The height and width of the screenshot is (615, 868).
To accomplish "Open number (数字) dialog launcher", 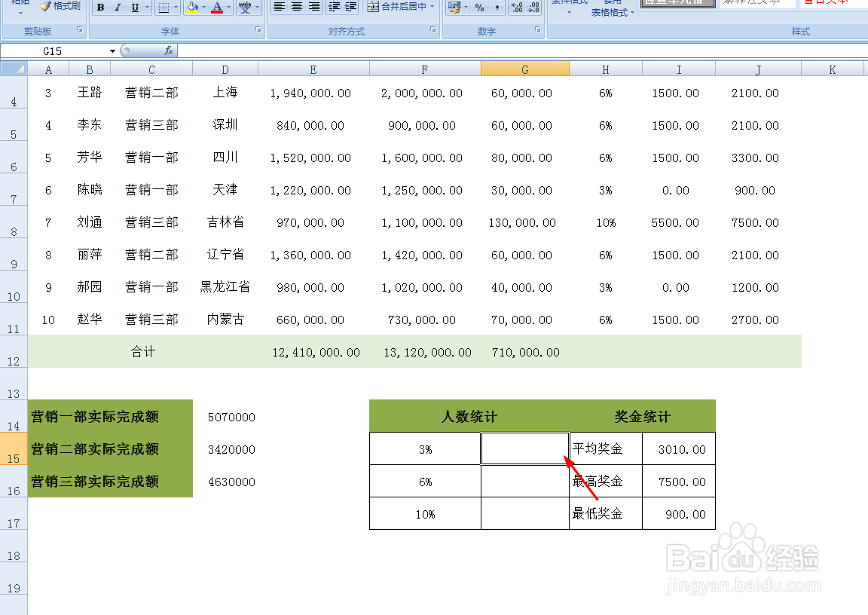I will point(537,30).
